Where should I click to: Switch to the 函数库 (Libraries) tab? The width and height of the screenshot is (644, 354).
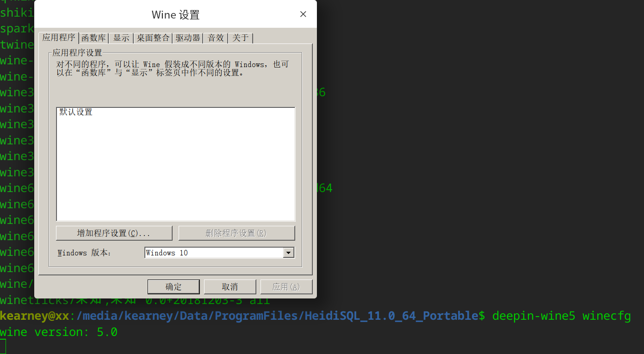pyautogui.click(x=94, y=38)
